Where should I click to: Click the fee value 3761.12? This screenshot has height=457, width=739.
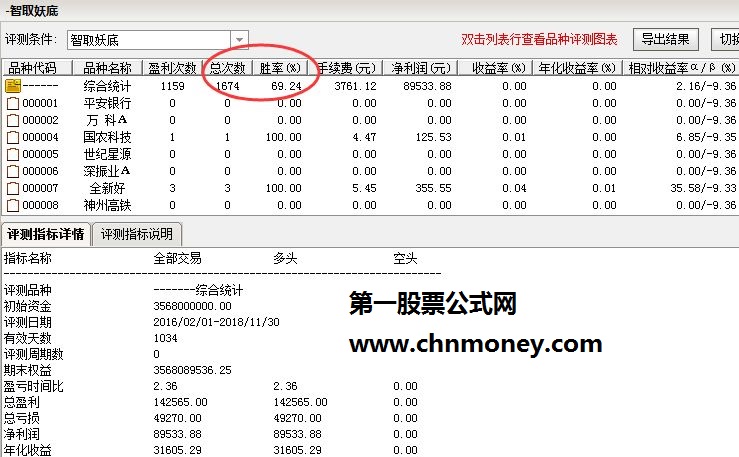355,86
